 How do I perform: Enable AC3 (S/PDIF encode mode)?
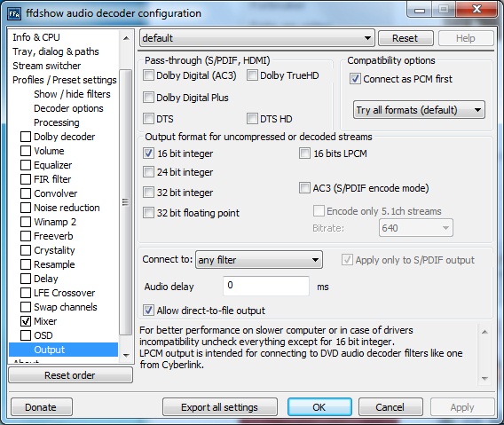[x=304, y=188]
